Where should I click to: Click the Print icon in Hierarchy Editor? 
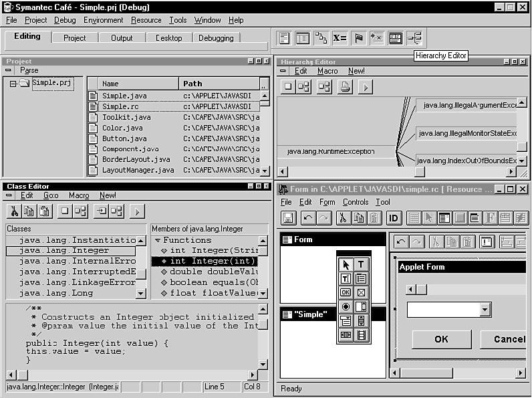coord(344,86)
